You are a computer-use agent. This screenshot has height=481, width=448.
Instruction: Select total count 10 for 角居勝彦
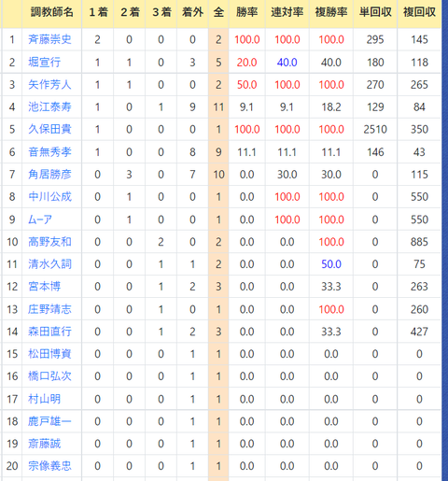click(x=218, y=175)
